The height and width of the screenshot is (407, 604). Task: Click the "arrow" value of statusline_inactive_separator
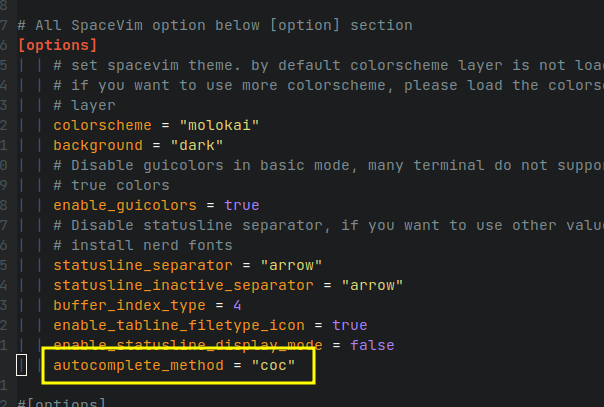(x=372, y=285)
